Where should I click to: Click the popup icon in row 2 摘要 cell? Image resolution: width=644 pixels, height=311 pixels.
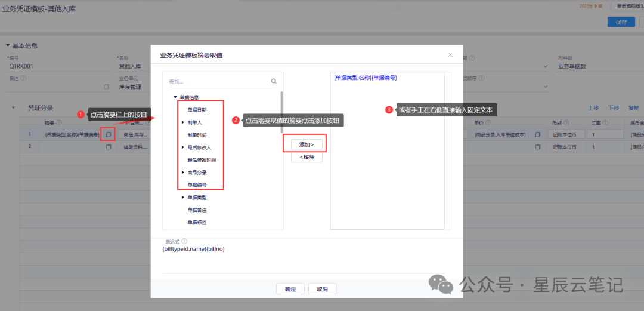point(109,147)
